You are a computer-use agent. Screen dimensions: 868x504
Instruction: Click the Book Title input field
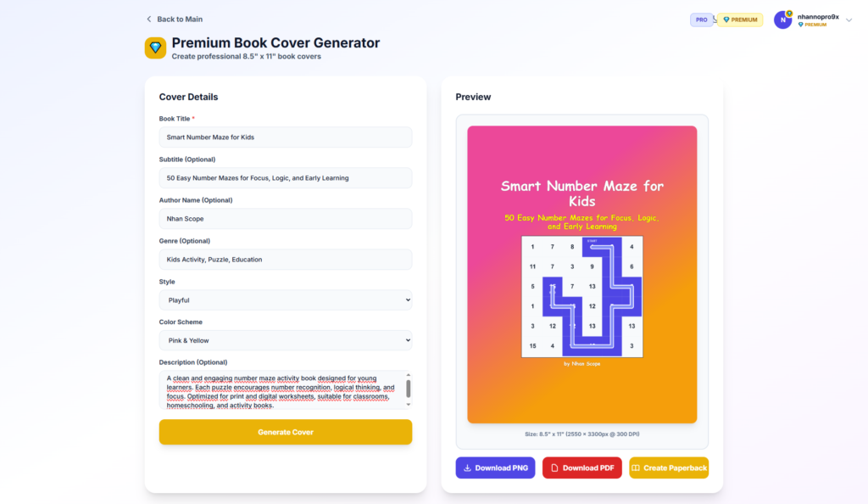click(x=285, y=137)
